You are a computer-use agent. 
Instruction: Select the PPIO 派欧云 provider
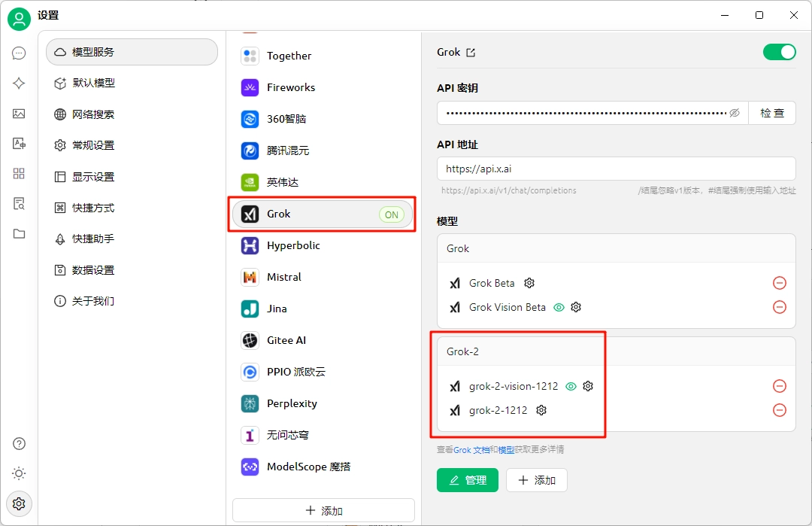pos(323,372)
